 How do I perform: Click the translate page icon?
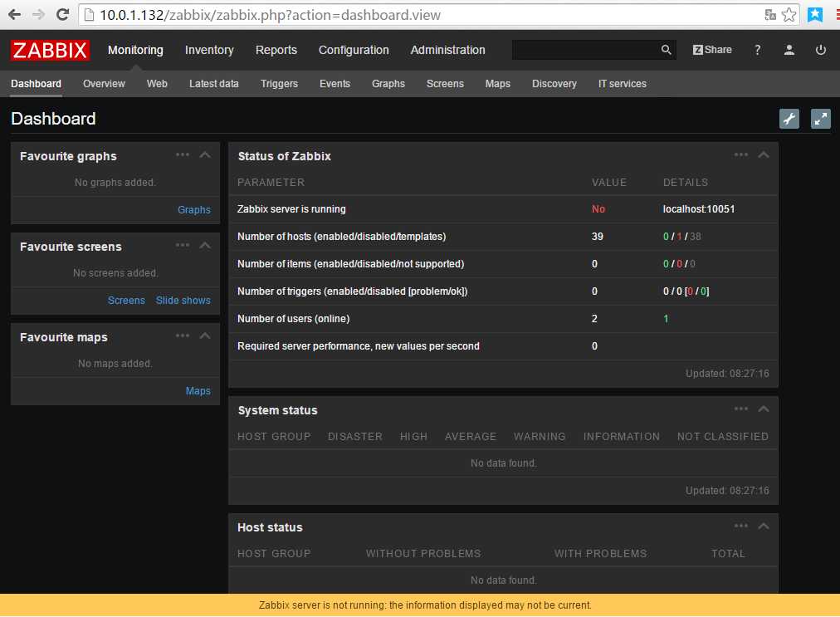[x=769, y=14]
